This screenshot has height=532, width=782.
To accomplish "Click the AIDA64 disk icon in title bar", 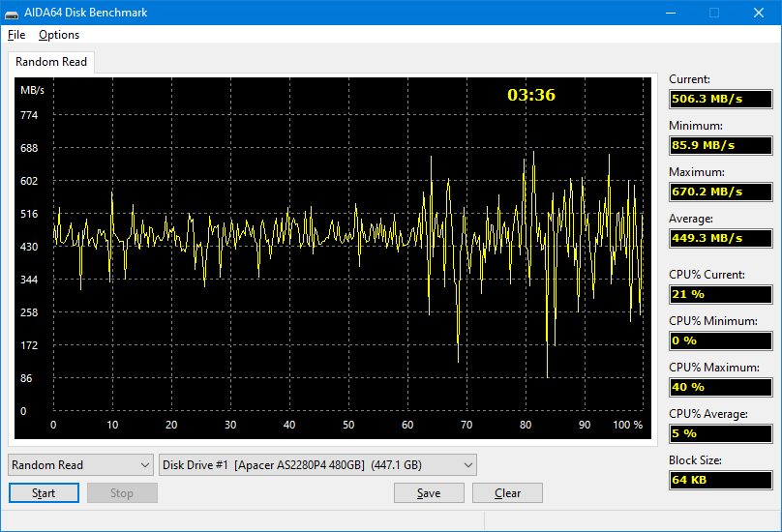I will point(12,13).
